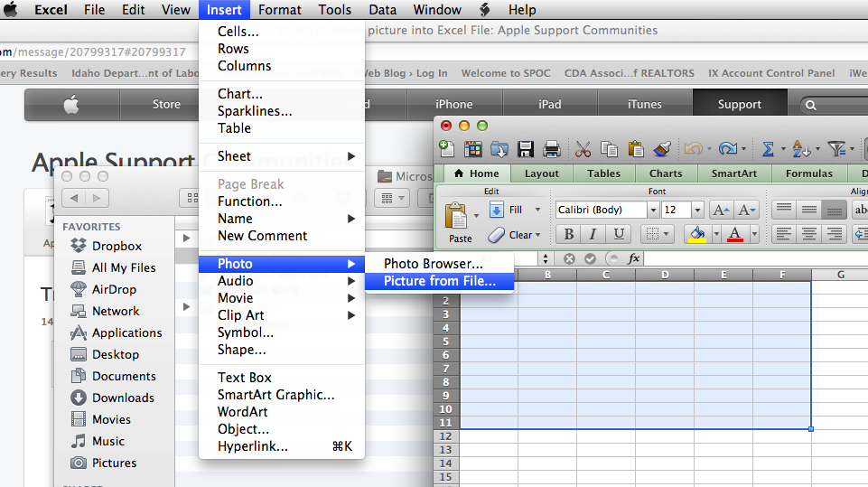Open Downloads folder in Finder sidebar
The width and height of the screenshot is (868, 487).
tap(112, 398)
